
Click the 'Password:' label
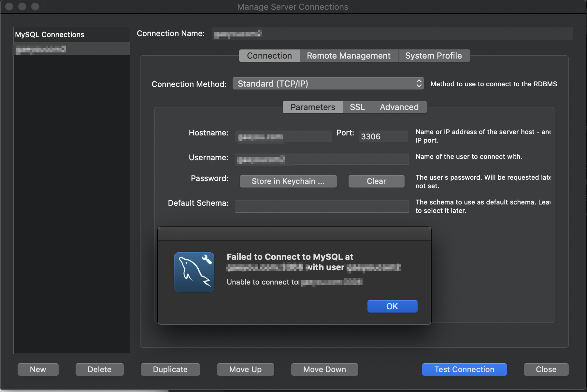pyautogui.click(x=209, y=178)
